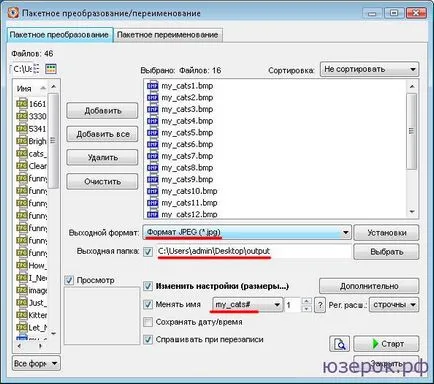Click the file icon for Brigh

22,141
